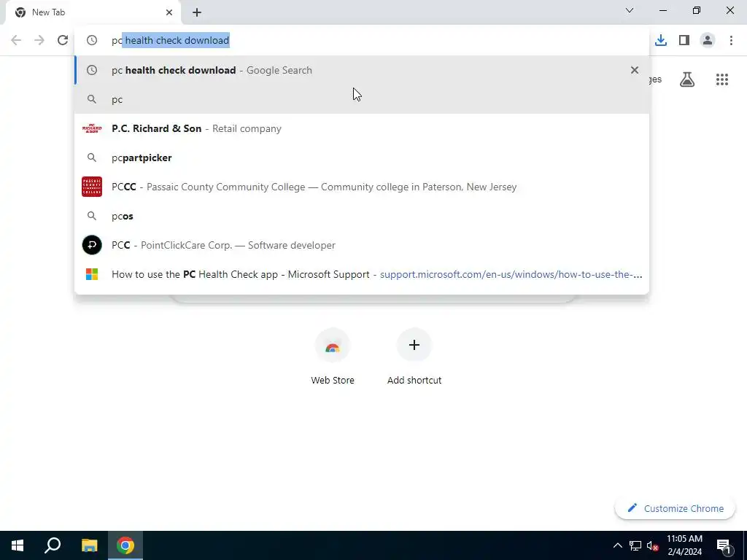The image size is (747, 560).
Task: Open Chrome downloads icon in toolbar
Action: coord(660,40)
